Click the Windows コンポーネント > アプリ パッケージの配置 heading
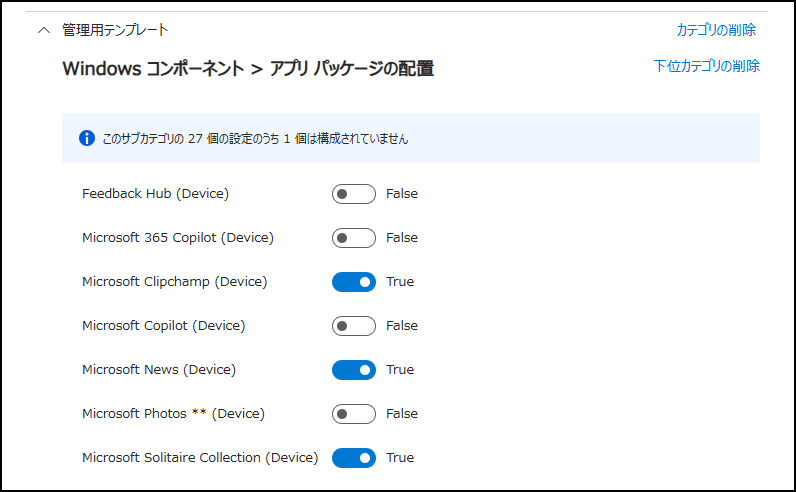Image resolution: width=796 pixels, height=492 pixels. (x=248, y=69)
